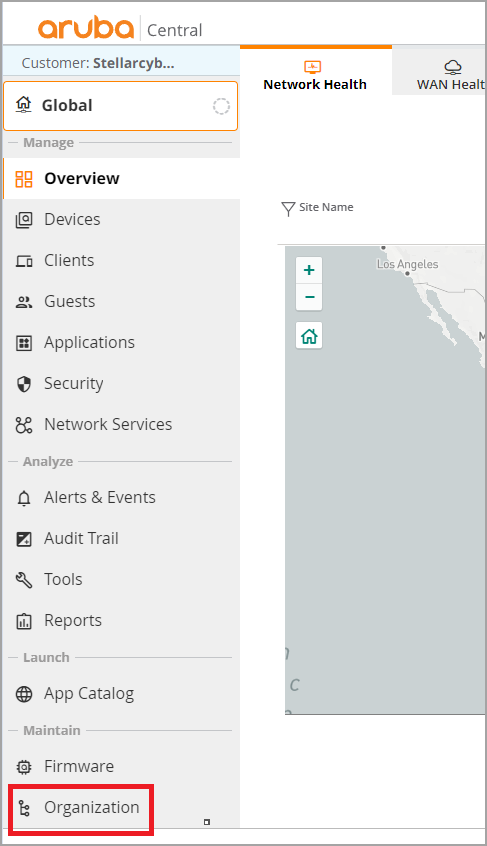
Task: Click the Site Name column header
Action: pyautogui.click(x=326, y=207)
